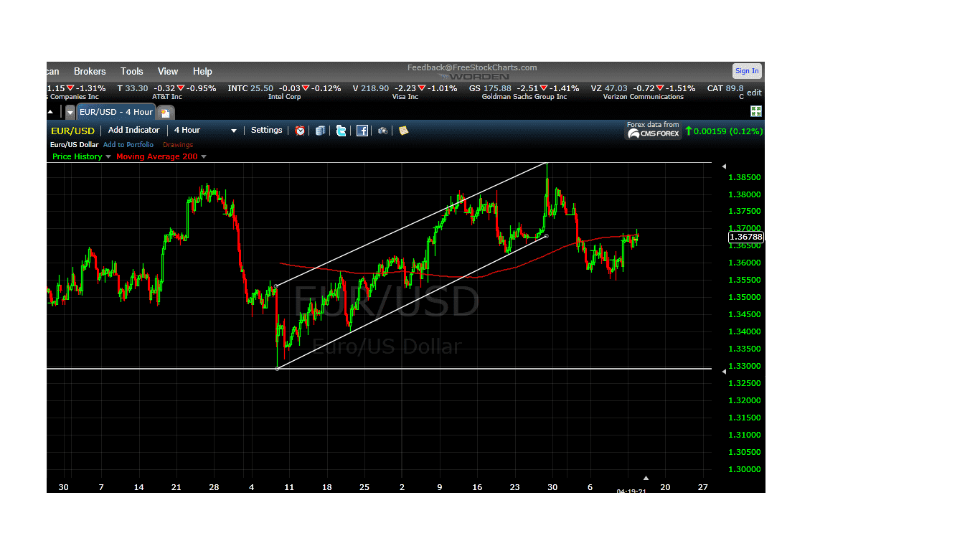Create a new chart using the page icon tab
The image size is (980, 551).
pyautogui.click(x=164, y=112)
